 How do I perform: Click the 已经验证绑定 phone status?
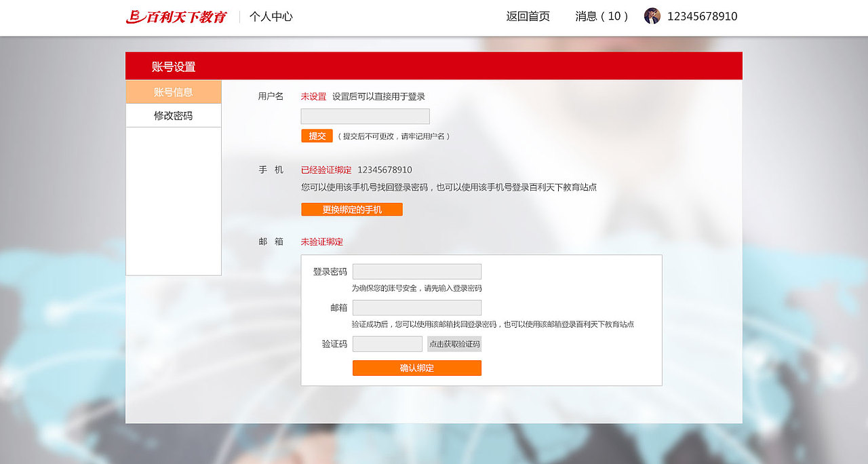[325, 170]
